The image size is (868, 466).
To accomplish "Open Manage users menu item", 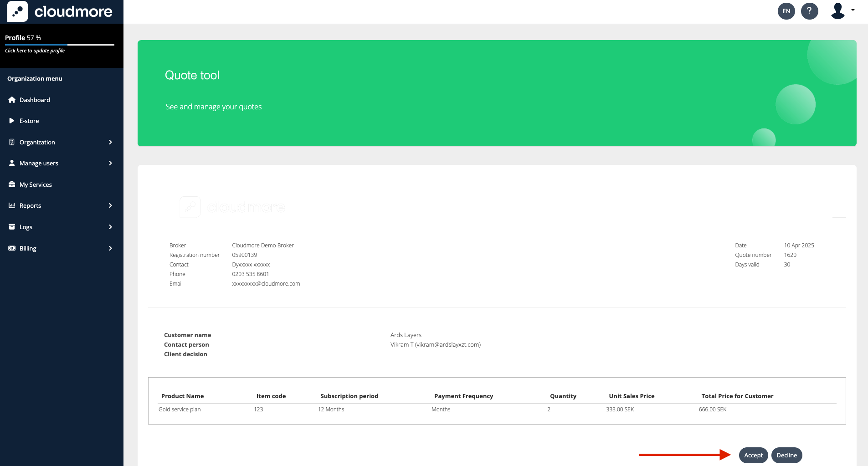I will coord(39,163).
